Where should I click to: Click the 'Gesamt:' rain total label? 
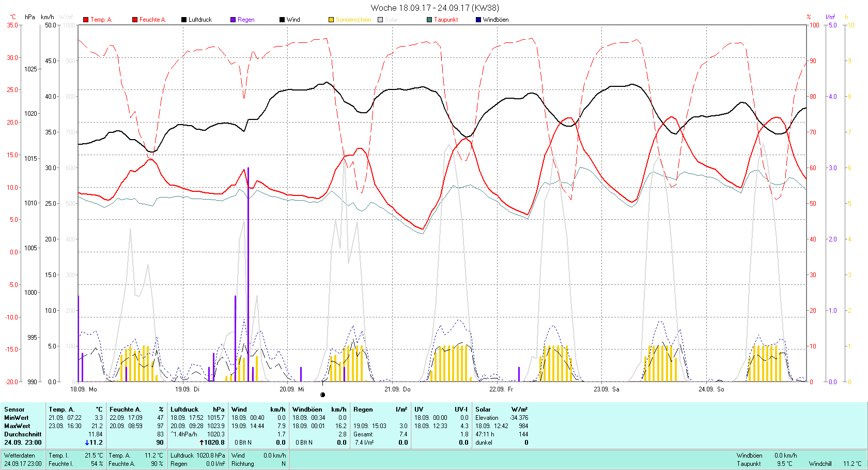click(363, 434)
